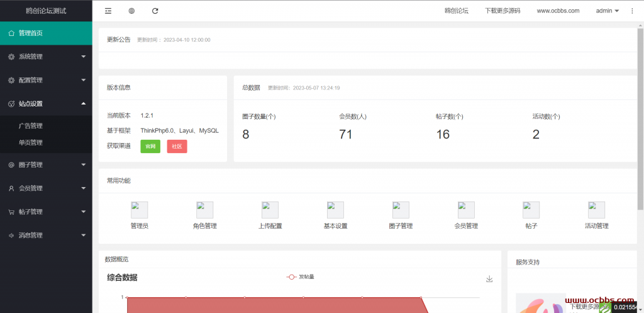Open the vertical three-dot more menu
The image size is (644, 313).
click(632, 11)
